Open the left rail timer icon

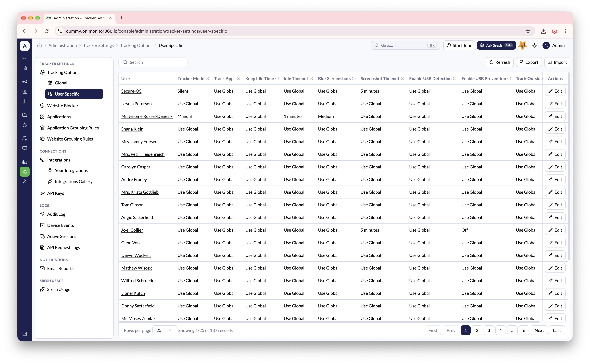click(x=25, y=125)
